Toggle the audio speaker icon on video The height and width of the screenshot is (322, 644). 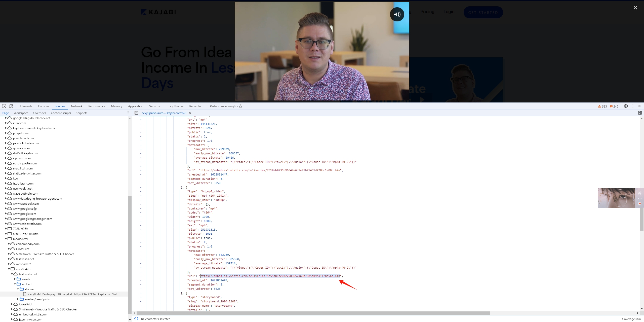[396, 14]
